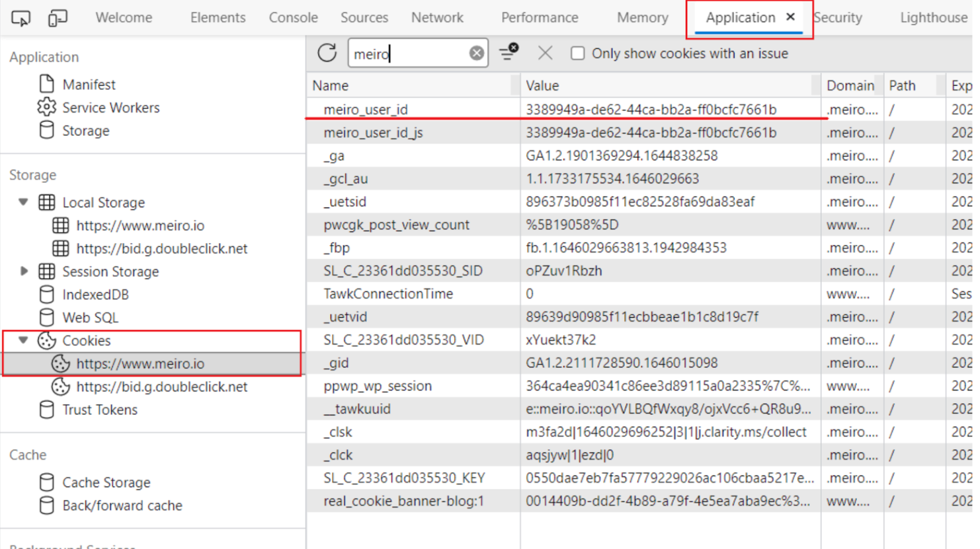This screenshot has width=980, height=549.
Task: Click the Back/forward cache icon
Action: click(47, 506)
